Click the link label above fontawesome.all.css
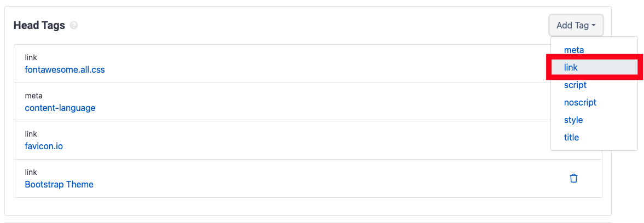The image size is (644, 223). click(31, 57)
